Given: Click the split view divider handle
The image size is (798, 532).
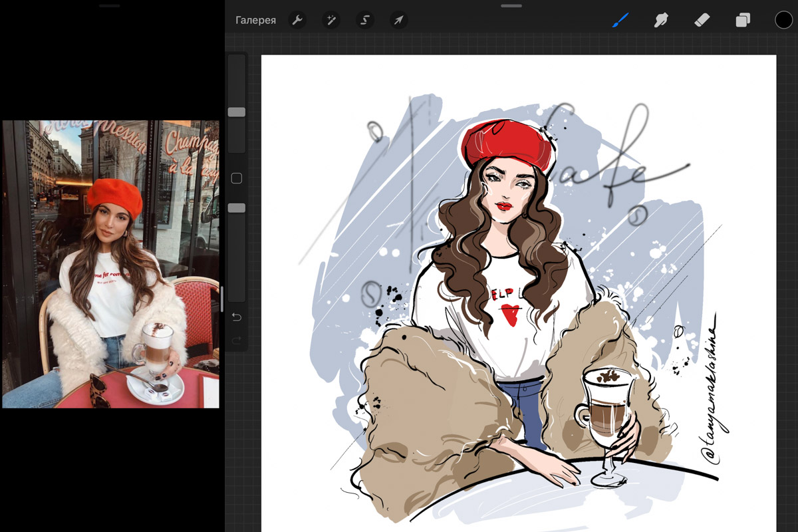Looking at the screenshot, I should (222, 299).
